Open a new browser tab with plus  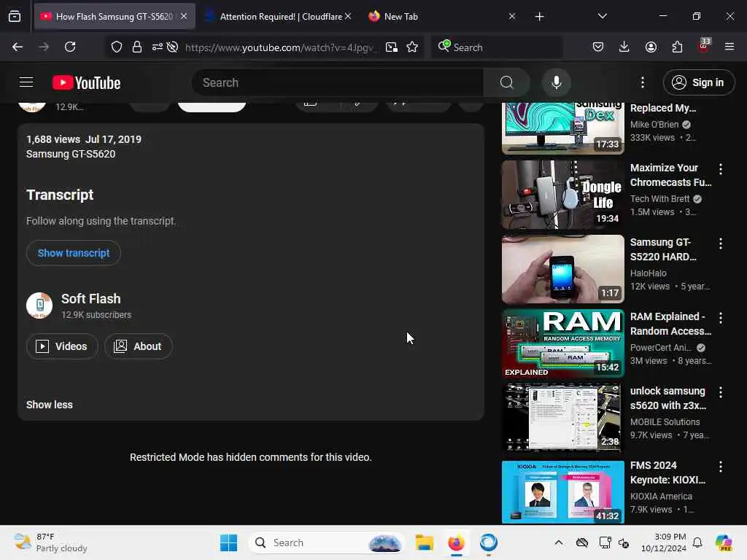[x=539, y=17]
